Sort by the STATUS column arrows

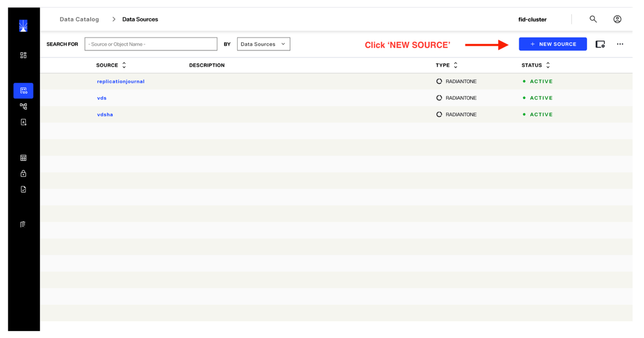tap(548, 65)
